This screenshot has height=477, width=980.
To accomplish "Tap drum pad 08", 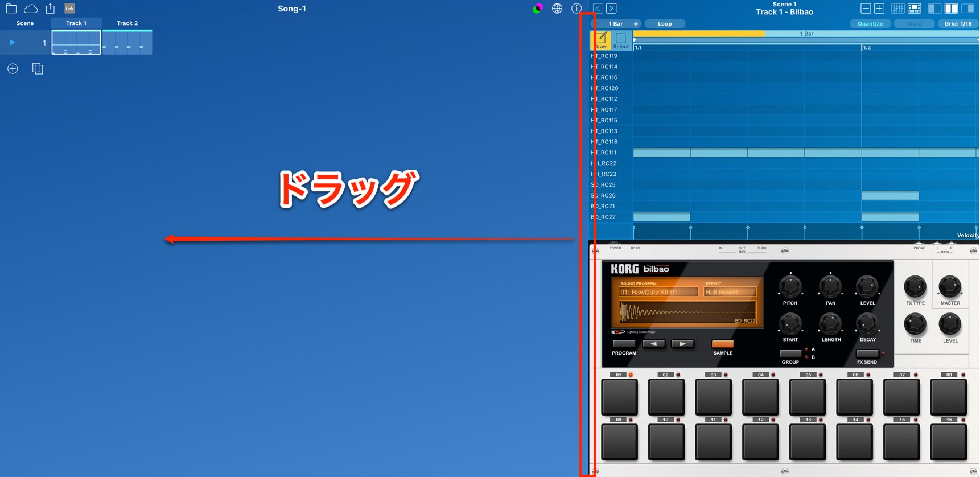I will tap(949, 397).
